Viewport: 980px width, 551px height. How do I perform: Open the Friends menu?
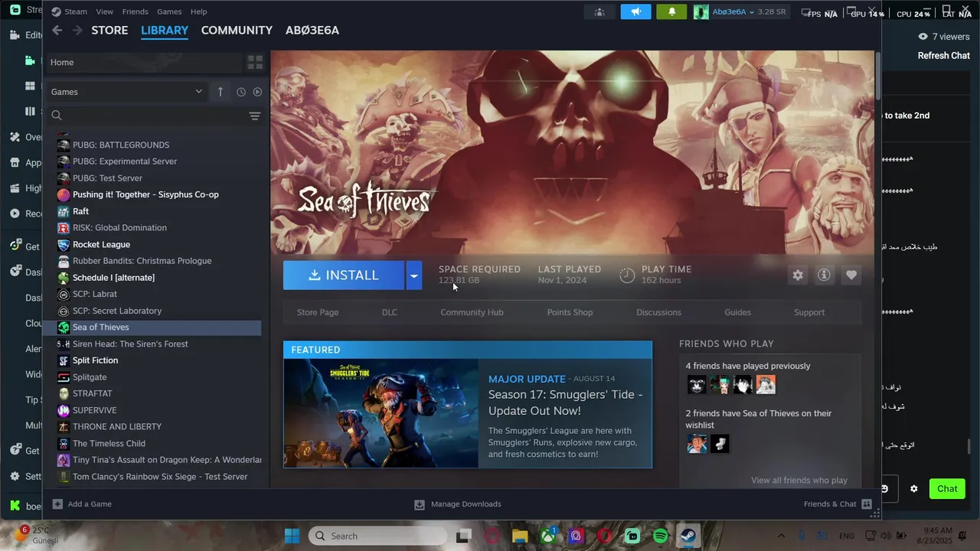pyautogui.click(x=136, y=11)
